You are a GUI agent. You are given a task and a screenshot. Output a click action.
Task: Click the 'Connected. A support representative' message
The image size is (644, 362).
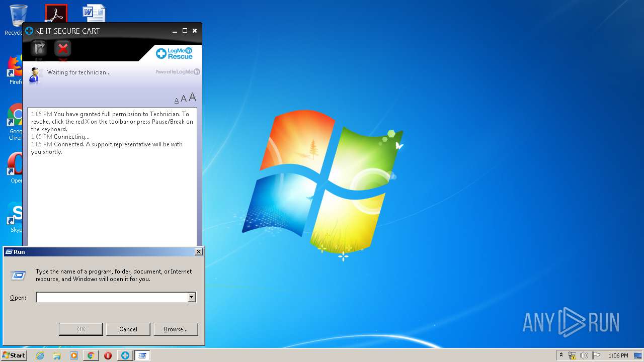[107, 148]
